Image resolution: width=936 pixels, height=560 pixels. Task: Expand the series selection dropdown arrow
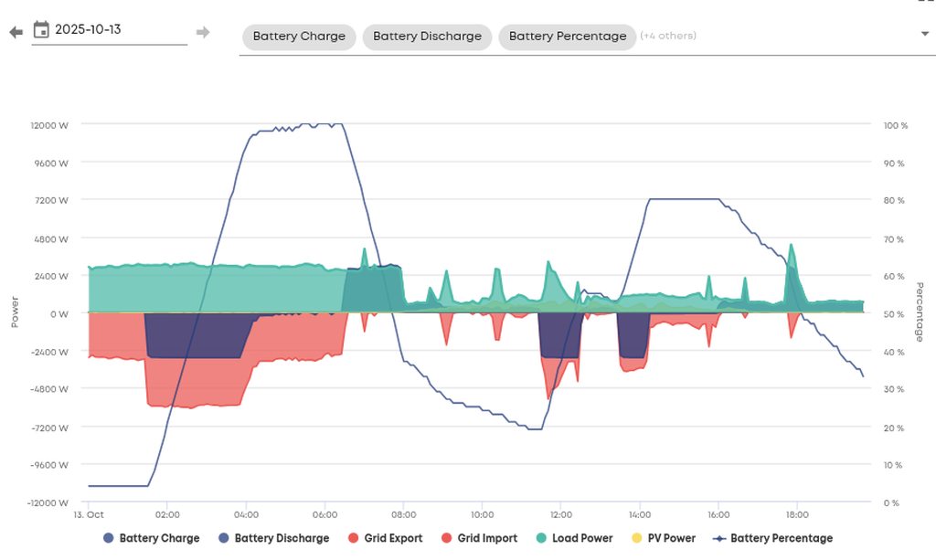click(924, 34)
